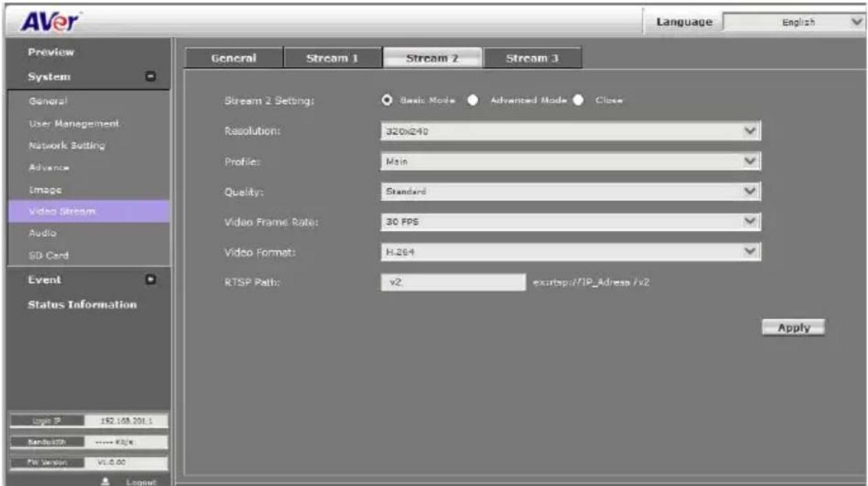
Task: Open Video Format dropdown showing H.264
Action: [570, 252]
